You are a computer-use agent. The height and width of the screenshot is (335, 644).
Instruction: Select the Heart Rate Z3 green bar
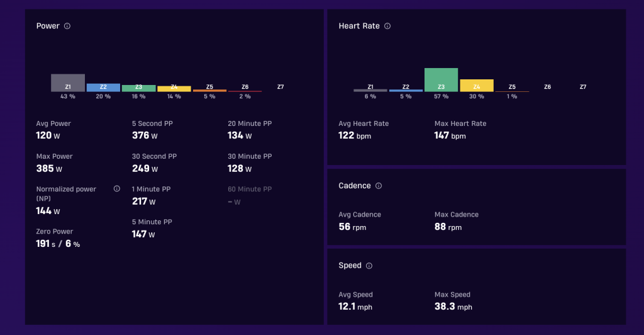[441, 80]
